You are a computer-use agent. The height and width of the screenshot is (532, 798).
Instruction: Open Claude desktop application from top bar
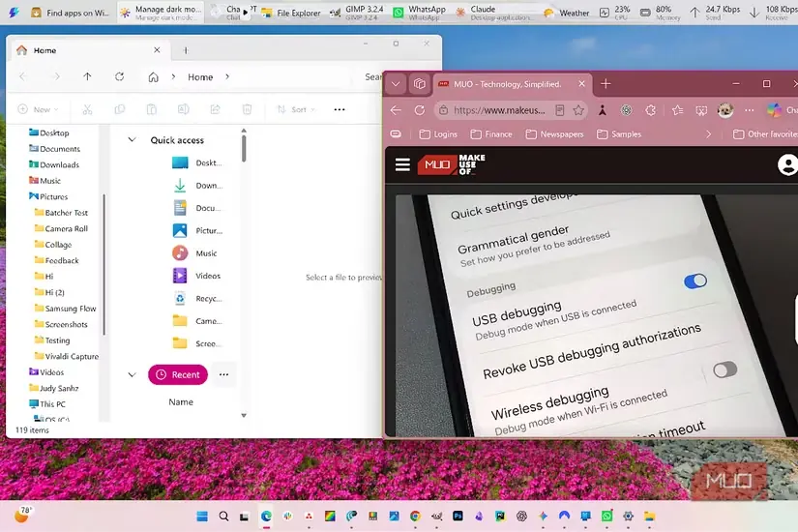[x=492, y=13]
